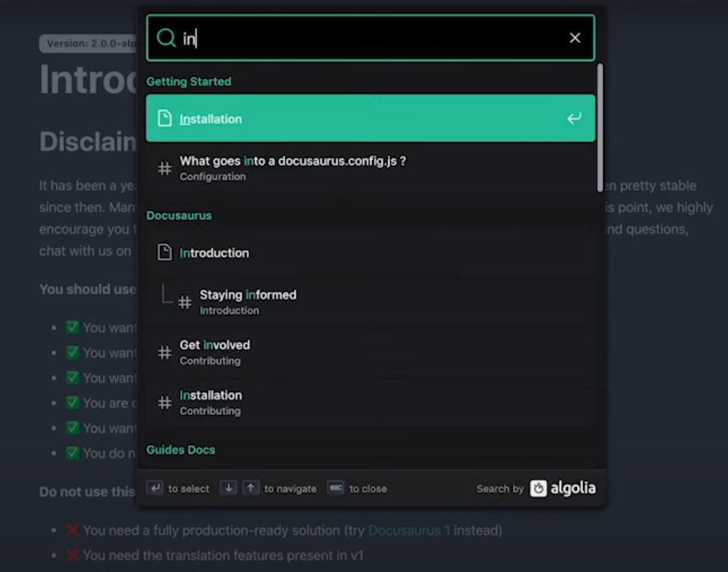Viewport: 728px width, 572px height.
Task: Click the hash icon beside the docusaurus.config.js result
Action: (165, 168)
